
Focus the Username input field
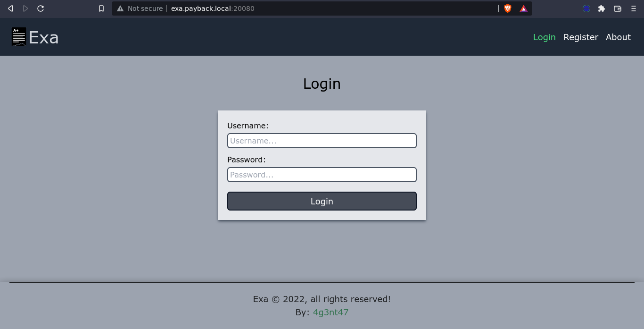[322, 141]
